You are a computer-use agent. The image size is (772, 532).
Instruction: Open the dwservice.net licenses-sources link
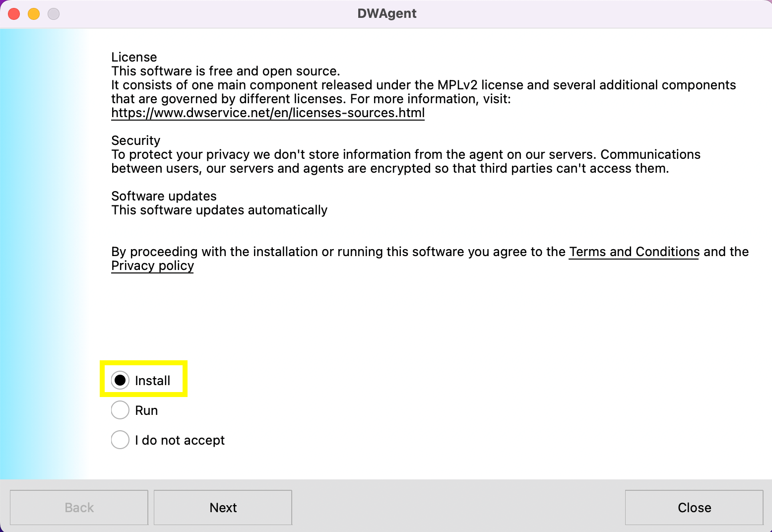pos(267,113)
